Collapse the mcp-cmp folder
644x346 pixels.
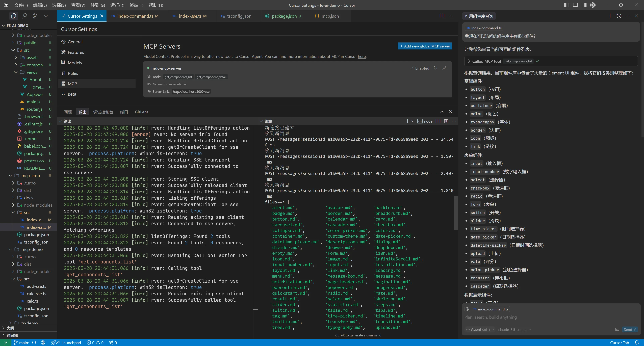pos(11,175)
